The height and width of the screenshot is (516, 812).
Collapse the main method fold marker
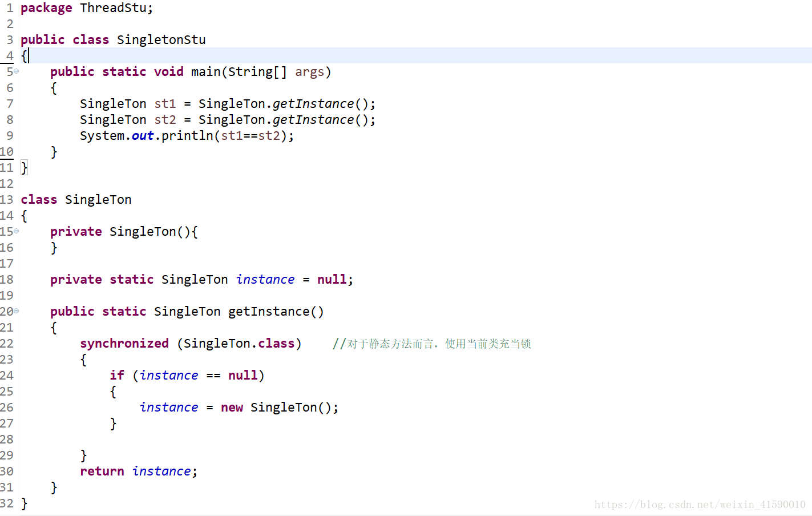pos(17,71)
